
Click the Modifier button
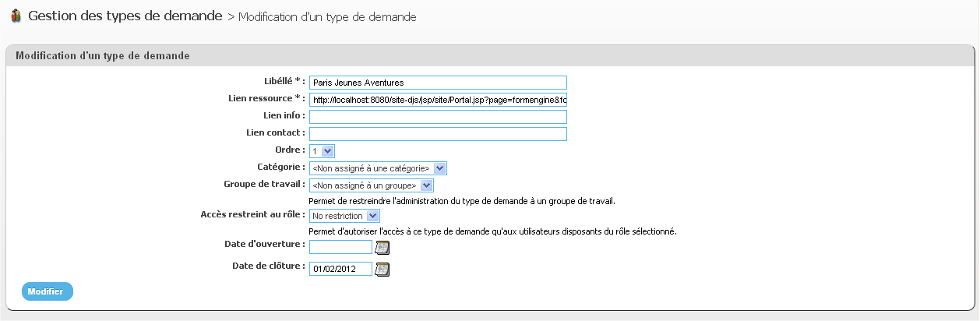(x=47, y=291)
